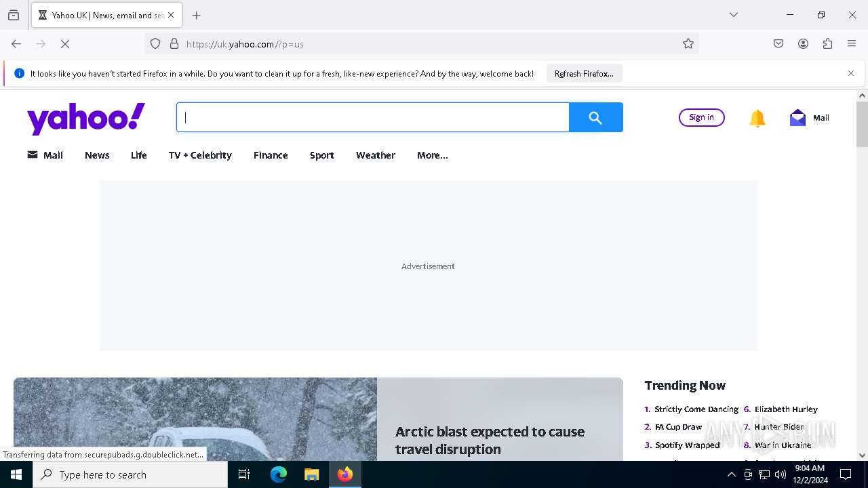Screen dimensions: 868x488
Task: Open the snowy car story image
Action: [x=195, y=419]
